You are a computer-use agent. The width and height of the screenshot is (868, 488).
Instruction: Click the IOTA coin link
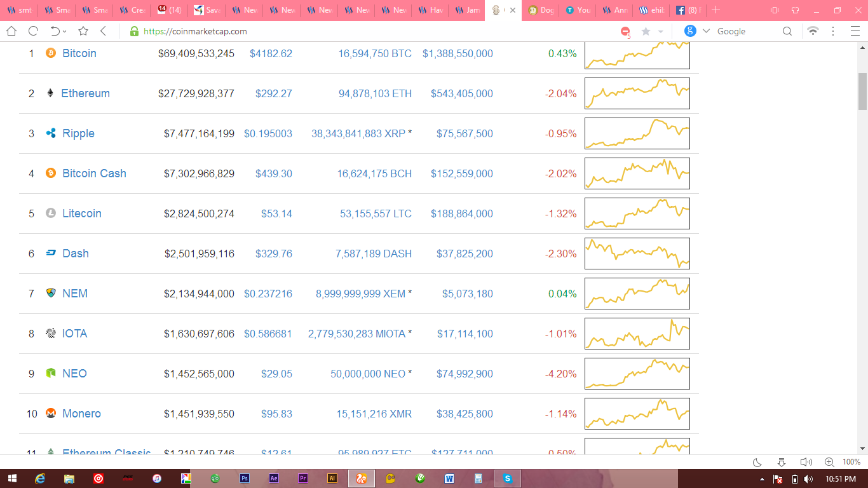coord(74,334)
